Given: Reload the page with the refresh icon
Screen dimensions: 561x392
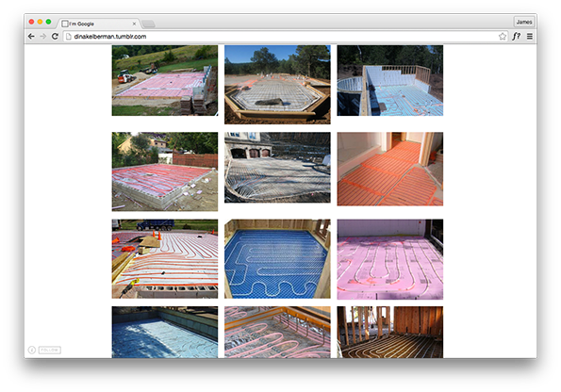Looking at the screenshot, I should 55,37.
